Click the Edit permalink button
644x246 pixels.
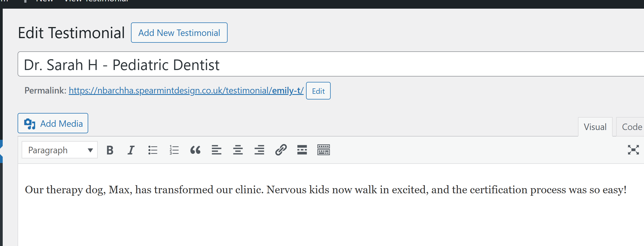pos(318,91)
